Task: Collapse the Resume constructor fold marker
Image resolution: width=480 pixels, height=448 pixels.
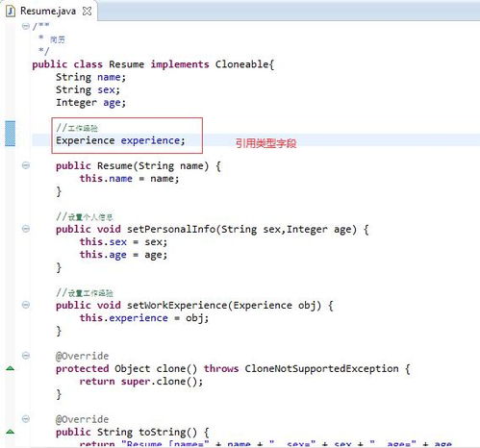Action: coord(26,165)
